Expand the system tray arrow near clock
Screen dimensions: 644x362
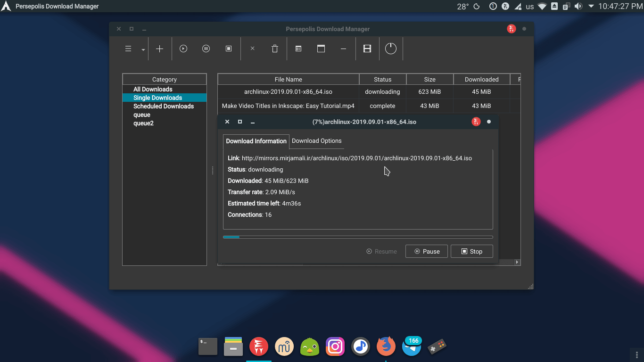591,7
